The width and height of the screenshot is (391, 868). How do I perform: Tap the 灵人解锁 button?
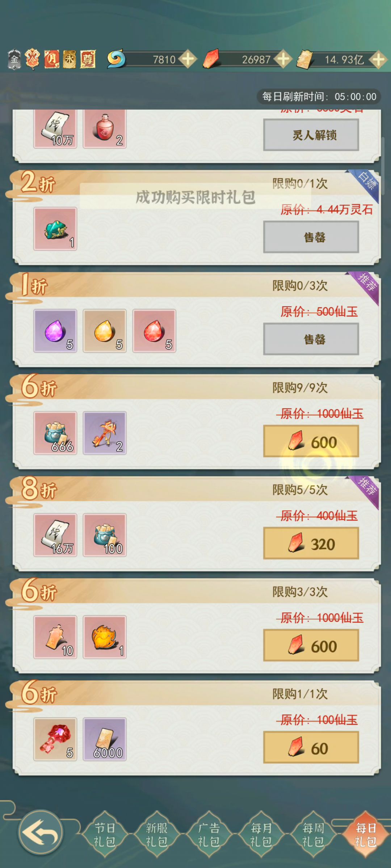pos(311,135)
